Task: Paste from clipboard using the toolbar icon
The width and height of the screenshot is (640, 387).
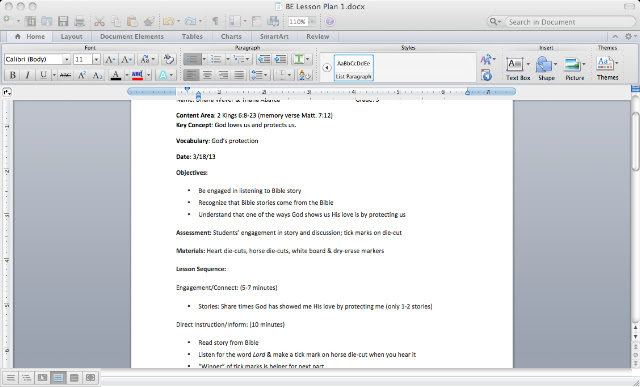Action: (x=132, y=21)
